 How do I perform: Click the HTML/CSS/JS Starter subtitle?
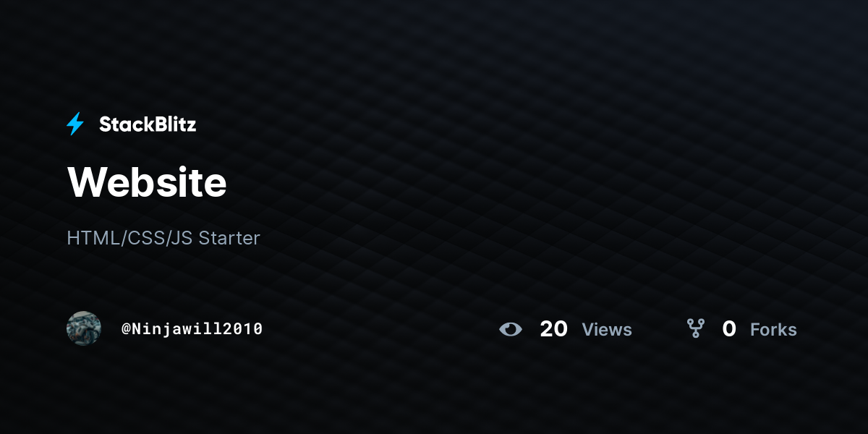(163, 237)
